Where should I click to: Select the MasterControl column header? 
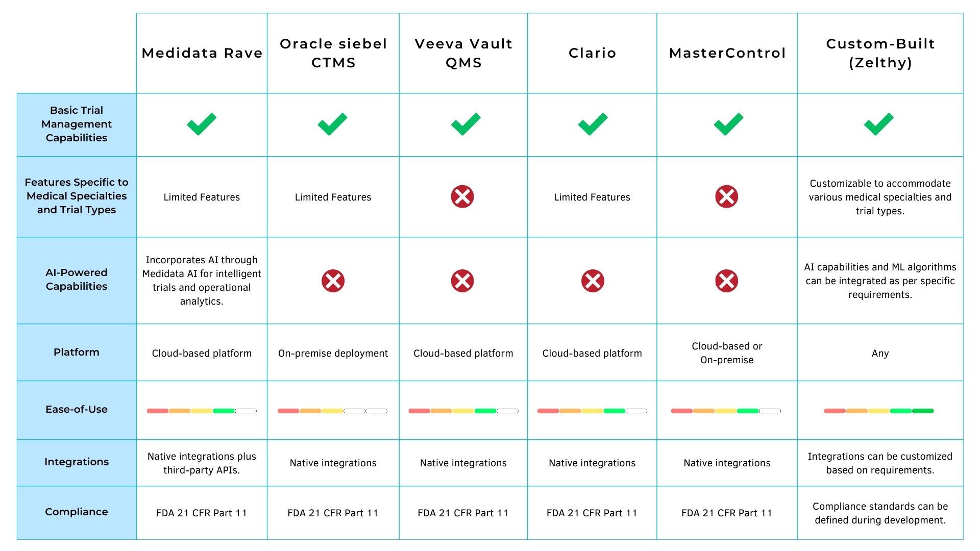coord(727,53)
